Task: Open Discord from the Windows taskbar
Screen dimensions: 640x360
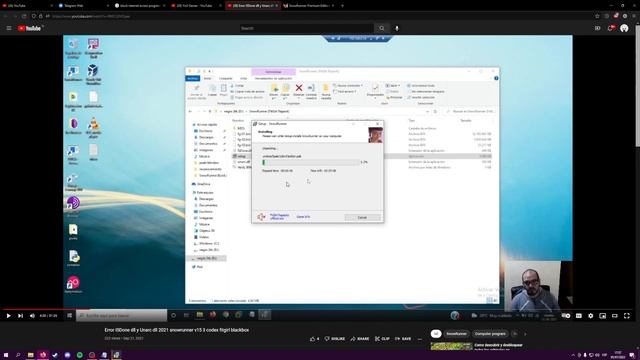Action: click(67, 355)
